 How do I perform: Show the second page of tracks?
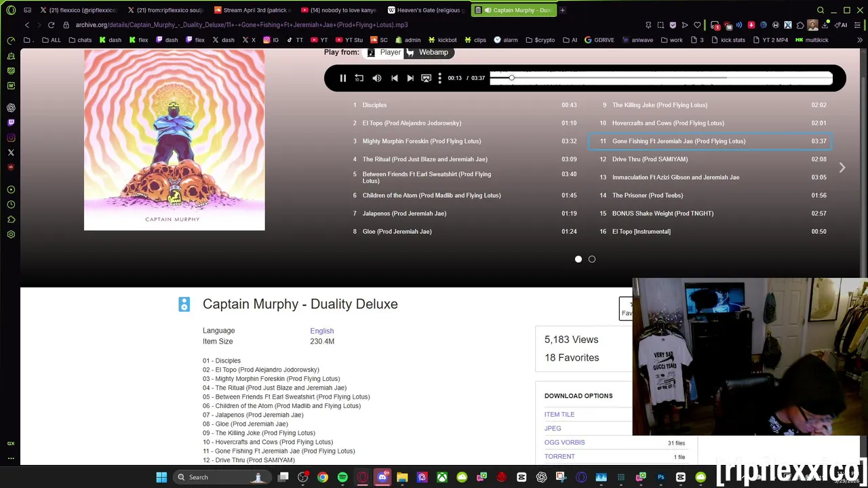[592, 259]
